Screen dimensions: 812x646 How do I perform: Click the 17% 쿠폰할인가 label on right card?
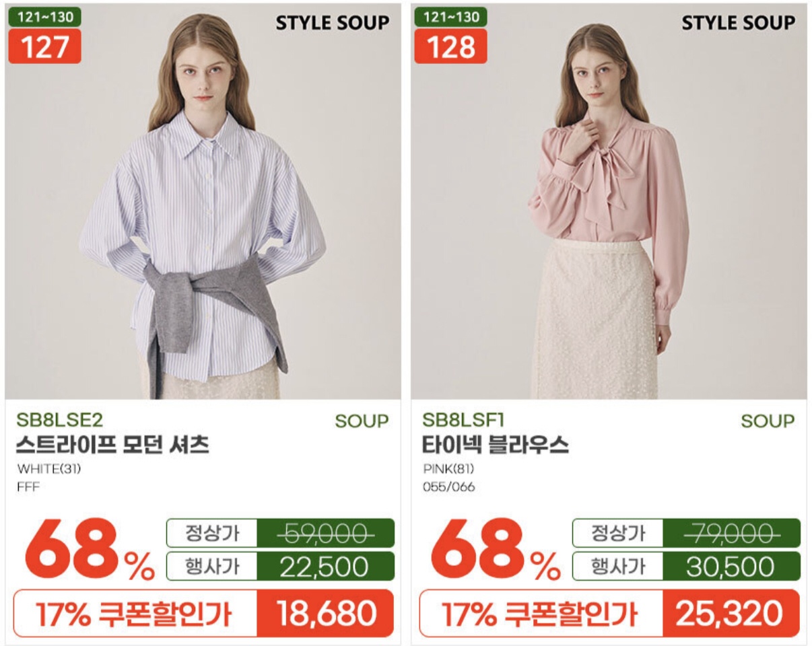click(x=541, y=614)
